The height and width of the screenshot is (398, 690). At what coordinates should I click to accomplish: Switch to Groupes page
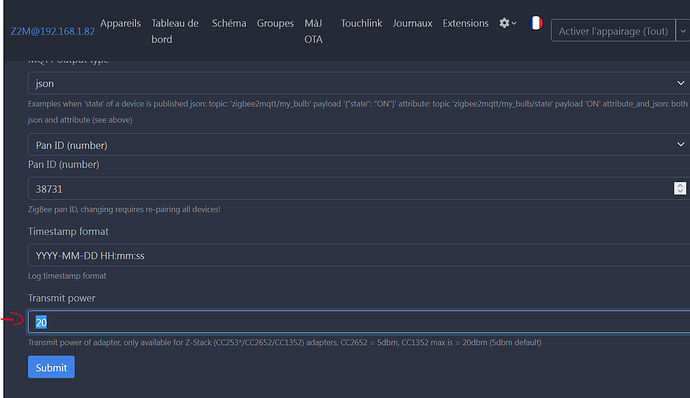[275, 23]
